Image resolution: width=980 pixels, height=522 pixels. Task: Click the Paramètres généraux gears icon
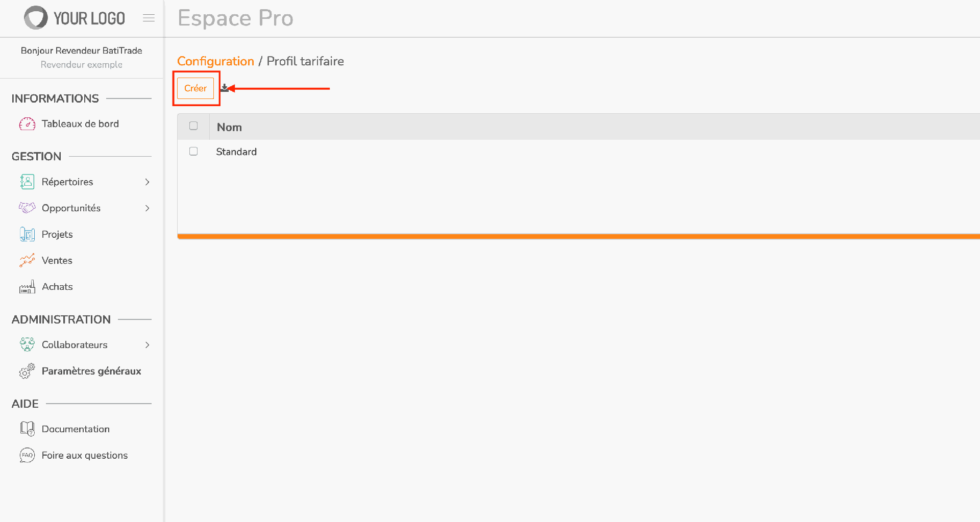27,371
